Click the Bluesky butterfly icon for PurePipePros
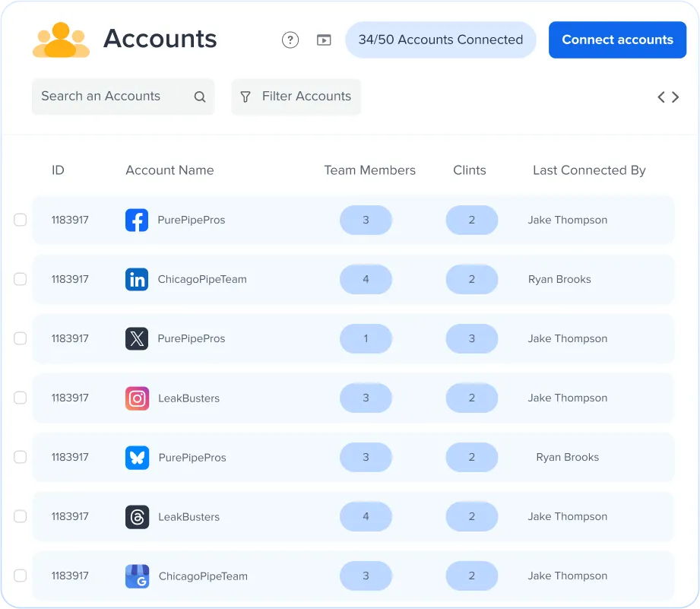This screenshot has height=609, width=700. [x=137, y=457]
